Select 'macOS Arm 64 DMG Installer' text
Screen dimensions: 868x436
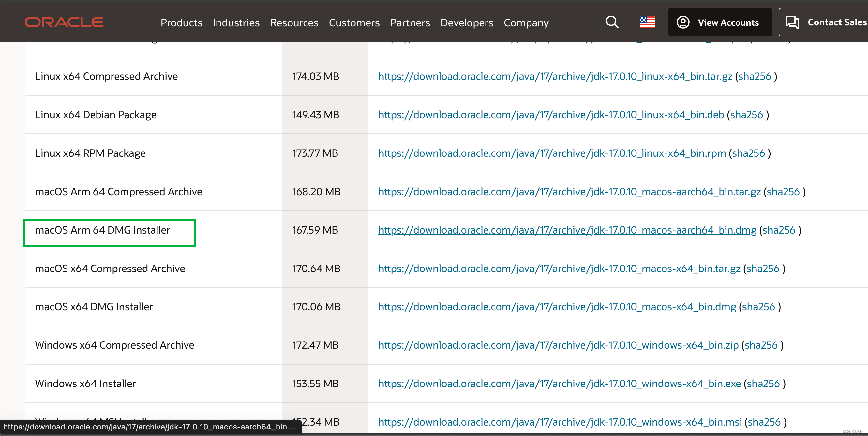click(x=102, y=230)
